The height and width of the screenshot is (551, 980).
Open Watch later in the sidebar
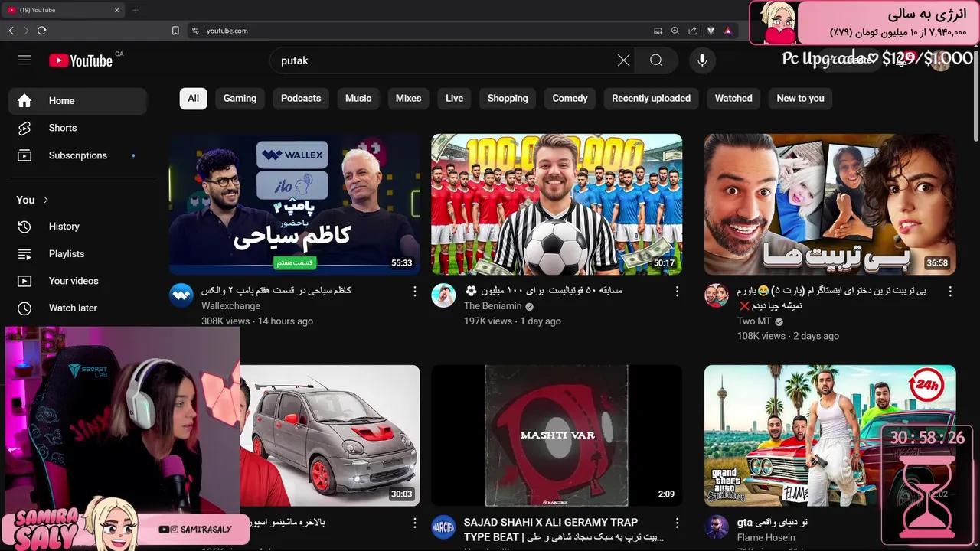pyautogui.click(x=77, y=308)
